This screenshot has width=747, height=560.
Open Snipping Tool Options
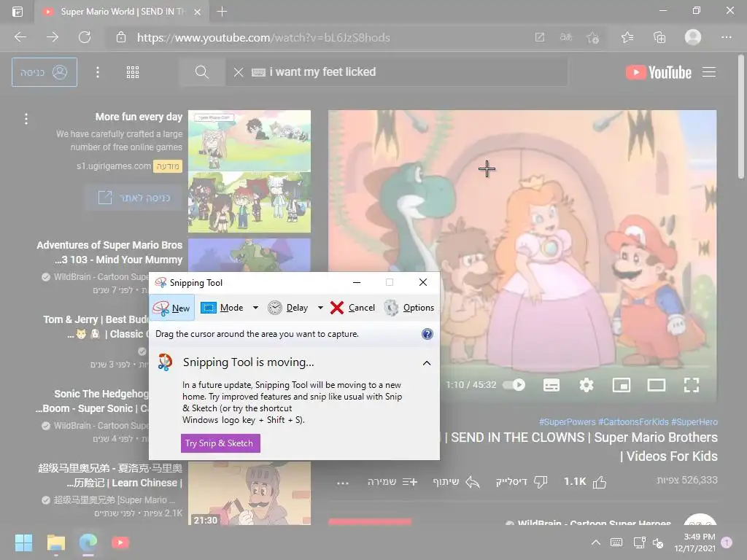(409, 308)
